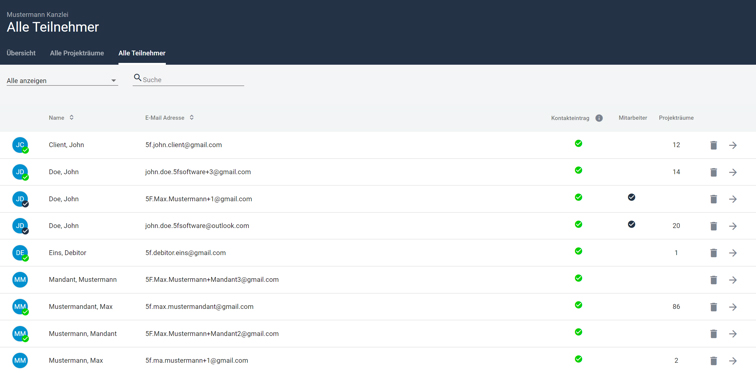Delete participant Eins, Debitor
Viewport: 756px width, 373px height.
pos(714,253)
